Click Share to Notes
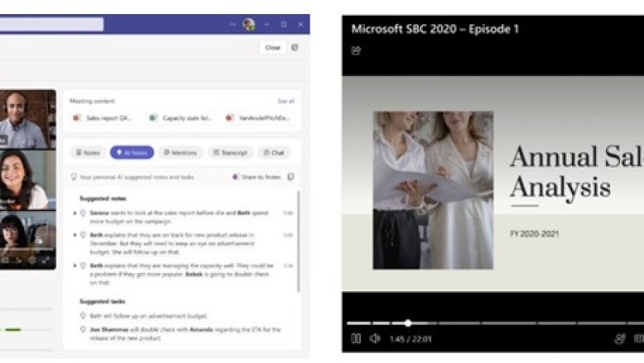The width and height of the screenshot is (644, 363). tap(257, 177)
